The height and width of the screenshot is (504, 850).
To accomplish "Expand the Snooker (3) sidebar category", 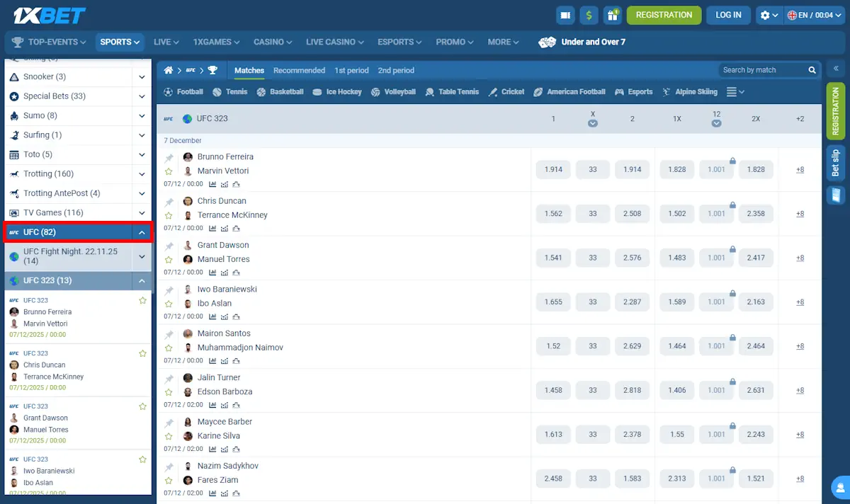I will click(x=142, y=77).
